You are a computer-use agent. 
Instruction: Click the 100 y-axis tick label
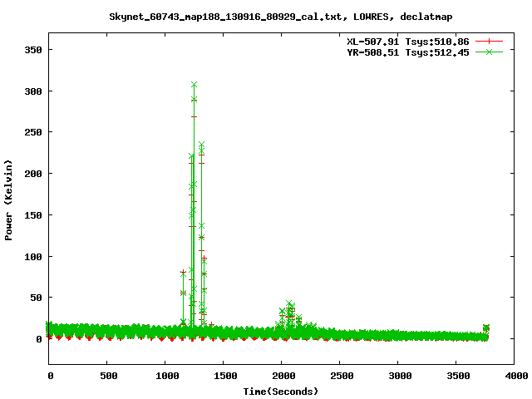pyautogui.click(x=33, y=257)
